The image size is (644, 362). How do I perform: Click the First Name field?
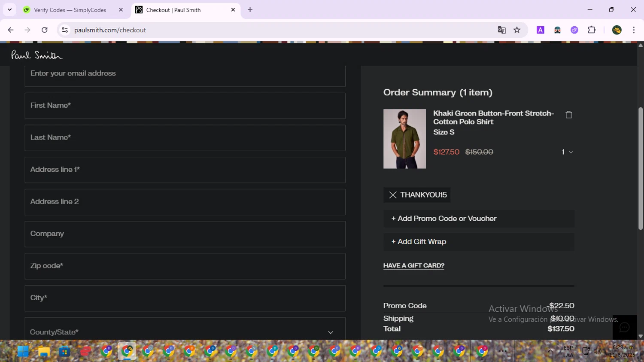[x=185, y=106]
